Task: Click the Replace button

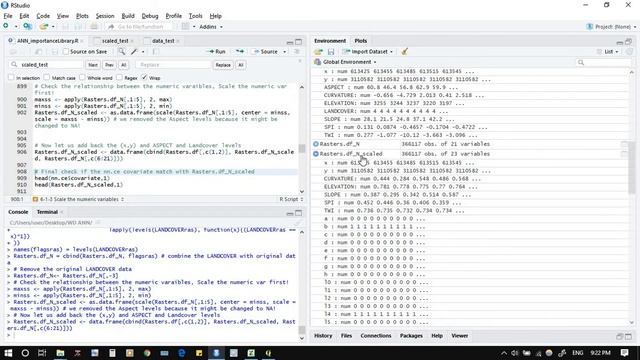Action: tap(223, 65)
